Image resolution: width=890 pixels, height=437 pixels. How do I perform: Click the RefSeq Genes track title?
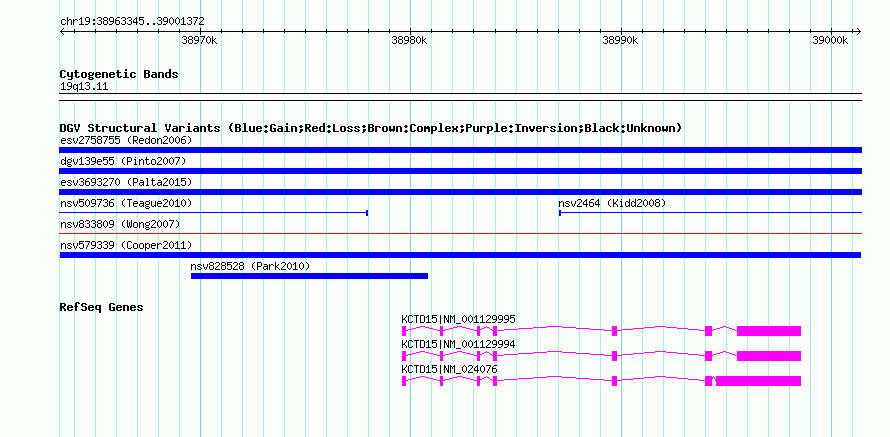pyautogui.click(x=101, y=307)
